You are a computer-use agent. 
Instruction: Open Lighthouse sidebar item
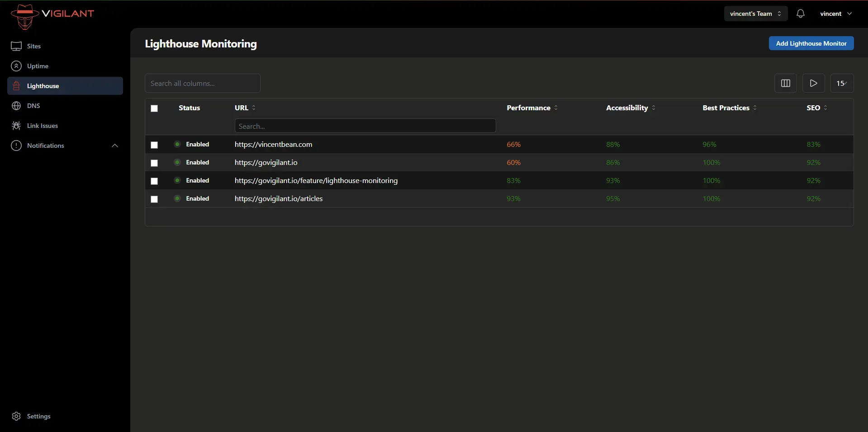pos(65,86)
